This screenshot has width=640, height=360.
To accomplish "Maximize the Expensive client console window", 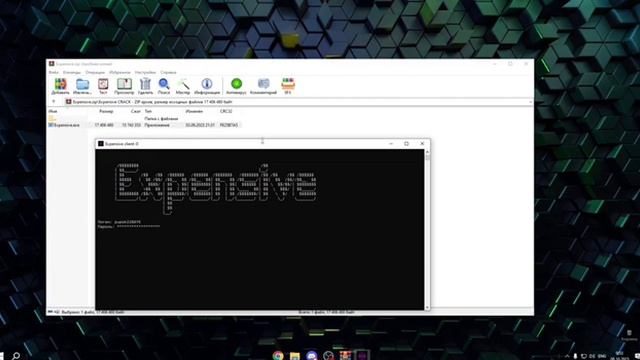I will pyautogui.click(x=406, y=144).
